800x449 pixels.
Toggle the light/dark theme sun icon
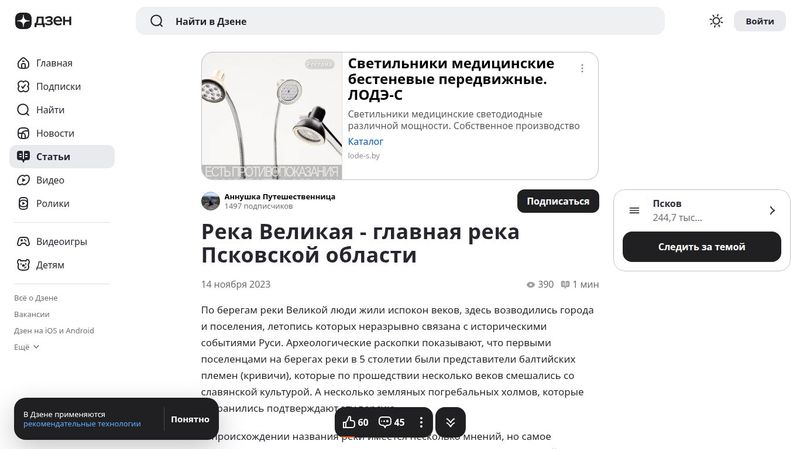pyautogui.click(x=716, y=21)
